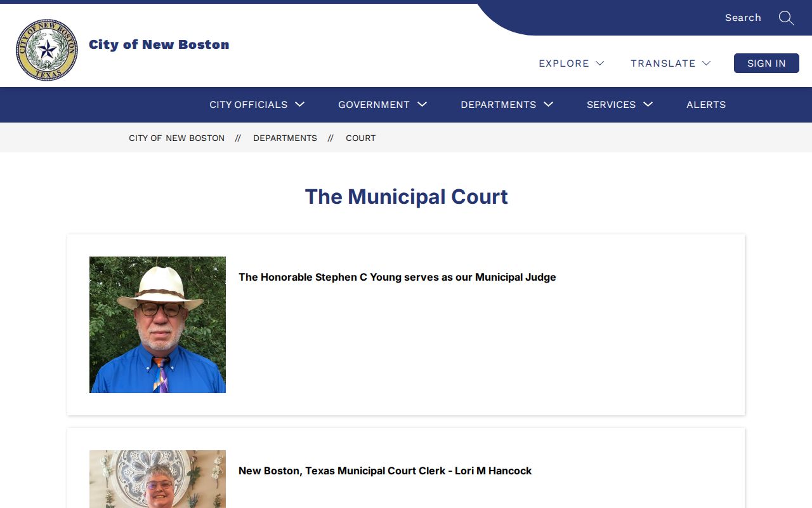
Task: Expand the Departments menu
Action: (x=507, y=105)
